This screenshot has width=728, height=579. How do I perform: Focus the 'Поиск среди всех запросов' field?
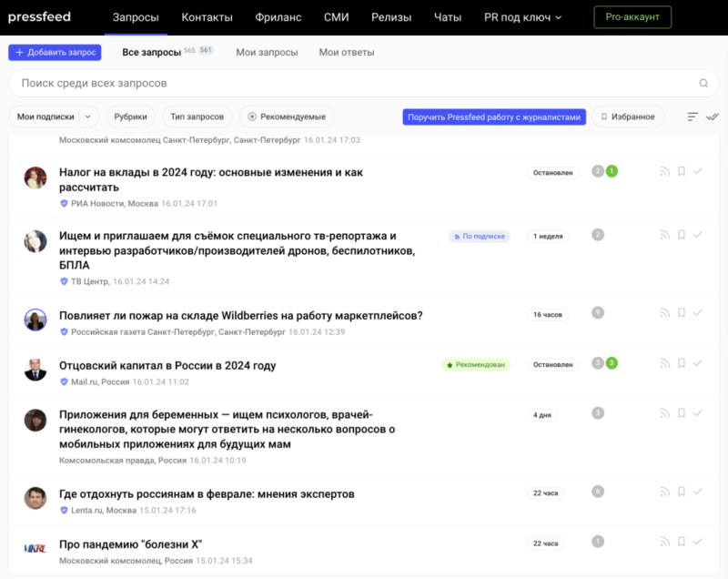(x=363, y=83)
